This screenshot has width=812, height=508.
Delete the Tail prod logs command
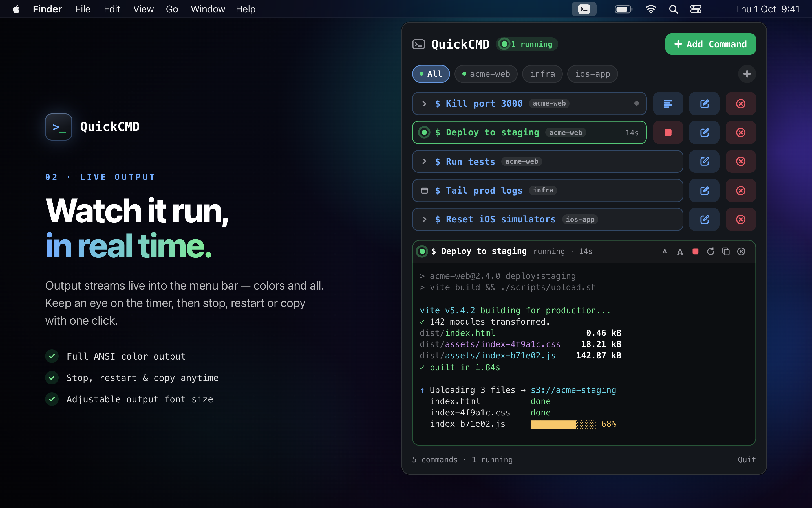741,190
